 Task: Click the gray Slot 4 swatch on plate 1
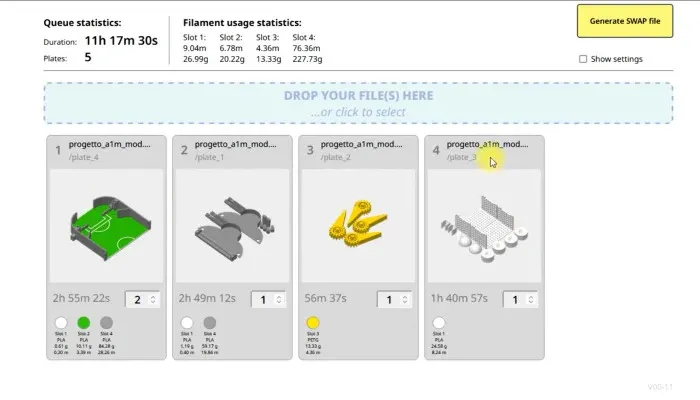(x=106, y=322)
